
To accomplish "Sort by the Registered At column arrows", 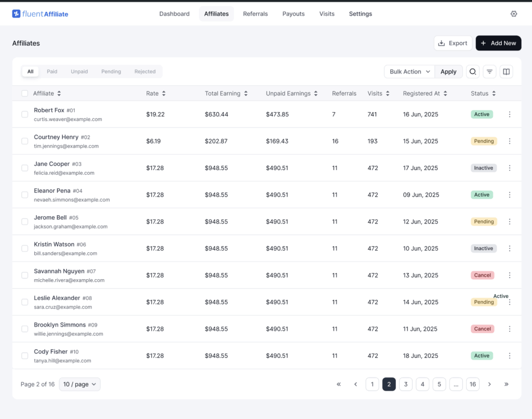I will [x=445, y=94].
